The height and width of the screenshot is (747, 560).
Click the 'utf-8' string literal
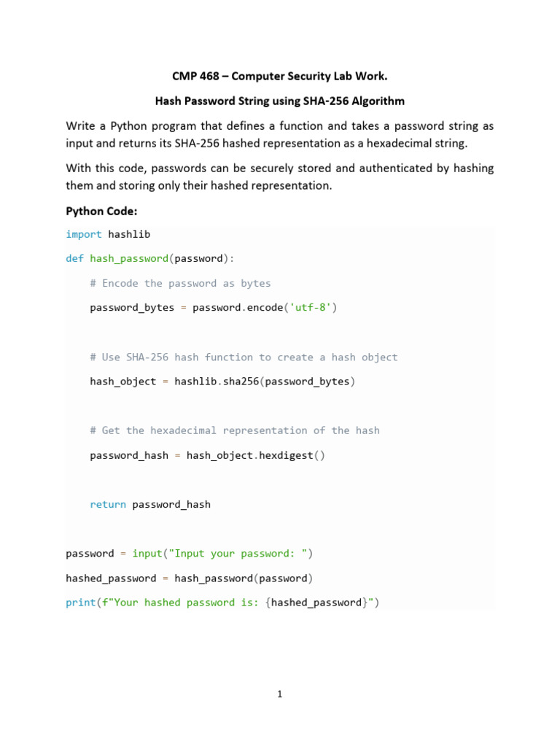click(x=314, y=308)
